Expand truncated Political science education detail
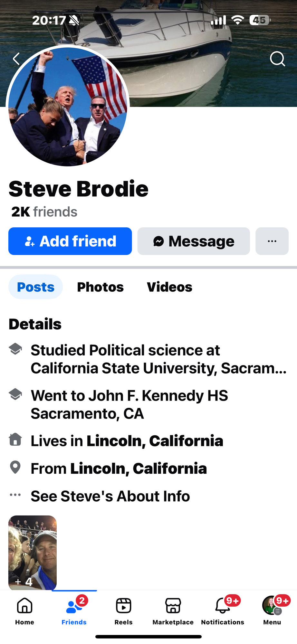Viewport: 297px width, 644px height. click(158, 359)
